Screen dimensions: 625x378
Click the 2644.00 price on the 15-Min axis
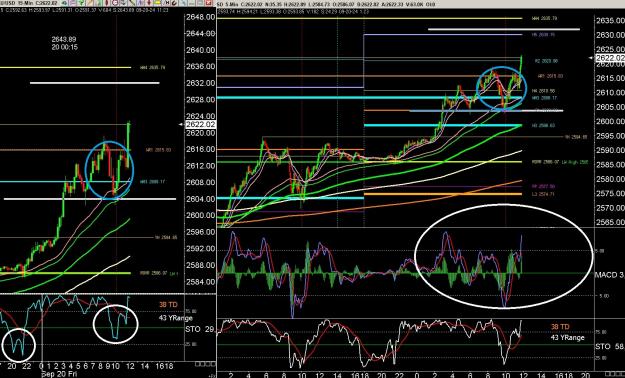(x=201, y=33)
